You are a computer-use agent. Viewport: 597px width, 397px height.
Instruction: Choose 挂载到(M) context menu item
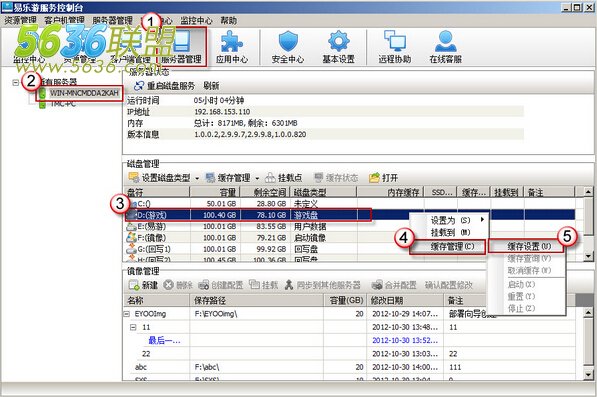click(449, 232)
